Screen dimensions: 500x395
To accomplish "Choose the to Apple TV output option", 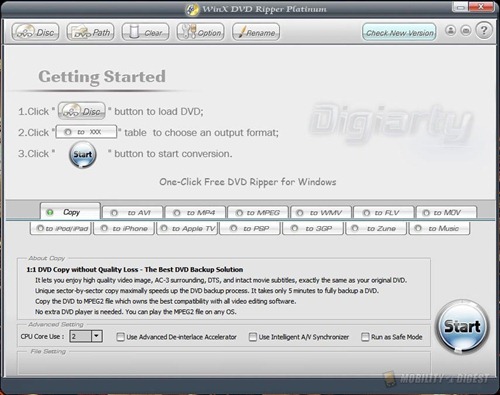I will pyautogui.click(x=187, y=229).
